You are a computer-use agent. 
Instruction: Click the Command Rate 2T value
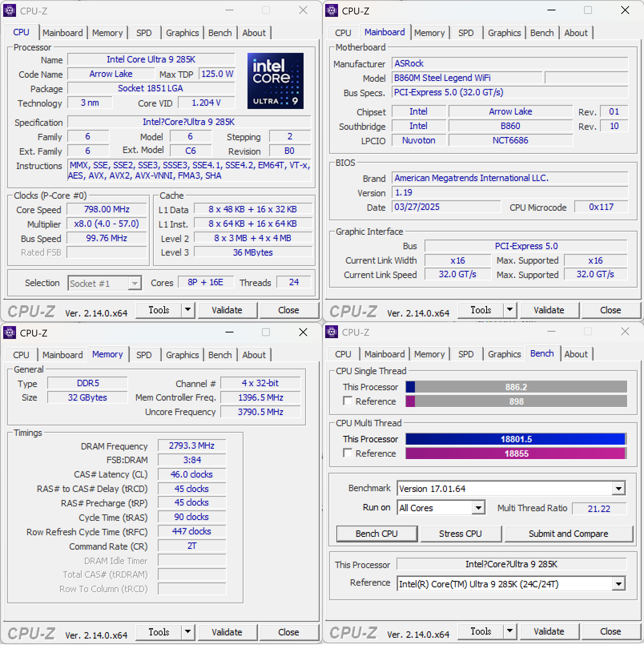pos(192,546)
